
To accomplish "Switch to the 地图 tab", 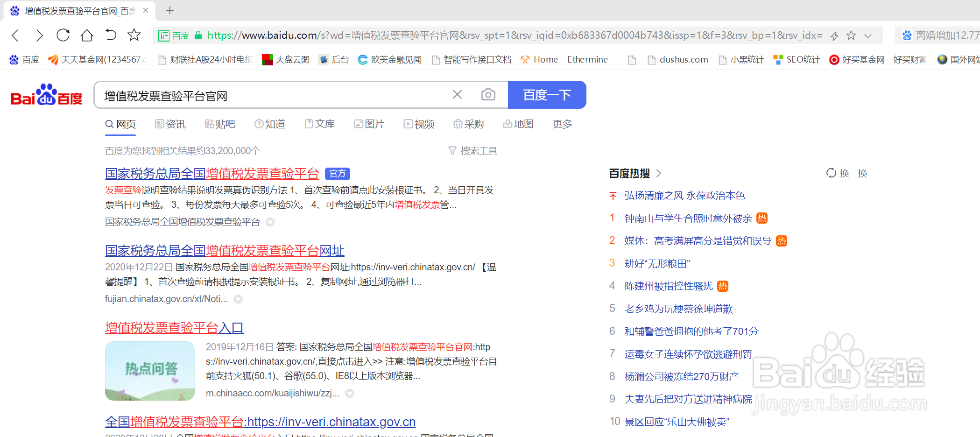I will [x=518, y=124].
